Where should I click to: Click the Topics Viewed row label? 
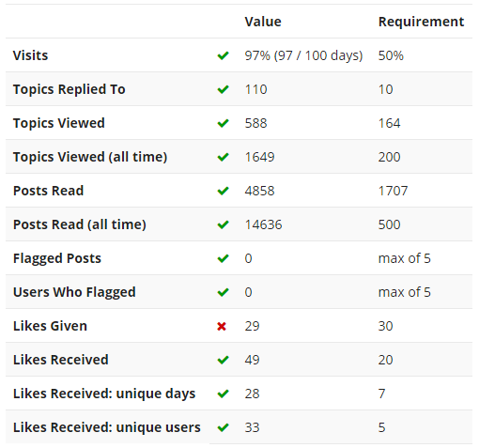point(59,123)
